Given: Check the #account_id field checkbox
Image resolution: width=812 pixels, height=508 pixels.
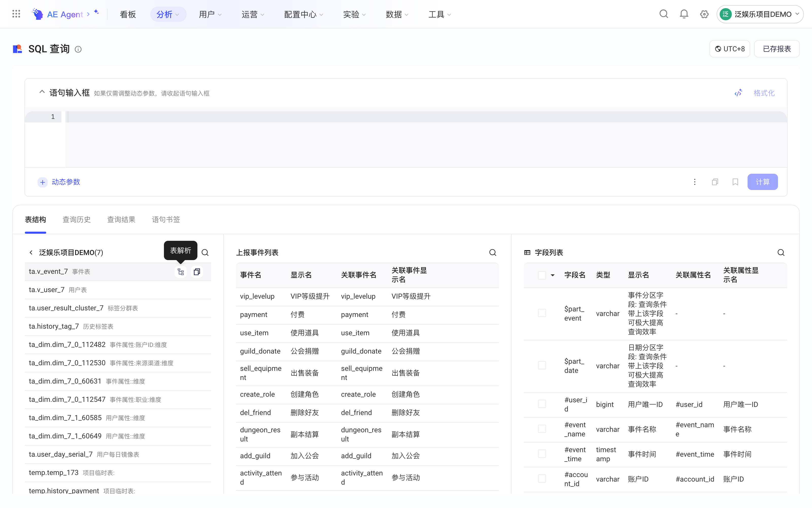Looking at the screenshot, I should (x=542, y=479).
